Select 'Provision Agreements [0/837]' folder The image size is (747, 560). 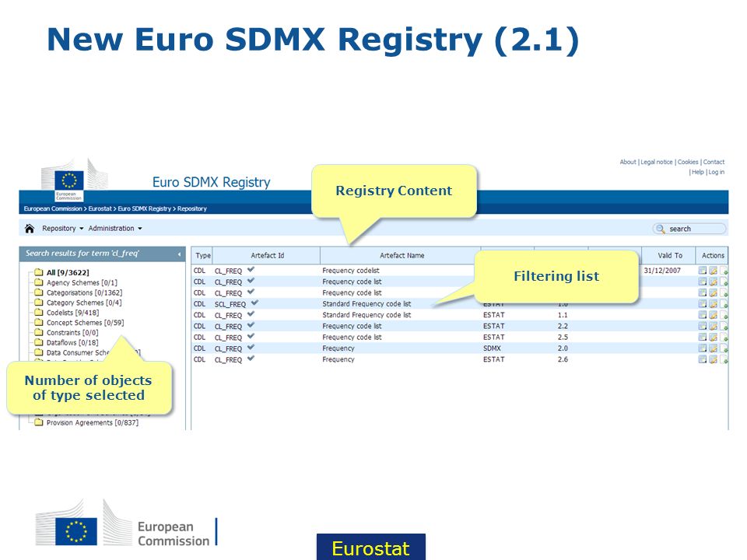(86, 423)
